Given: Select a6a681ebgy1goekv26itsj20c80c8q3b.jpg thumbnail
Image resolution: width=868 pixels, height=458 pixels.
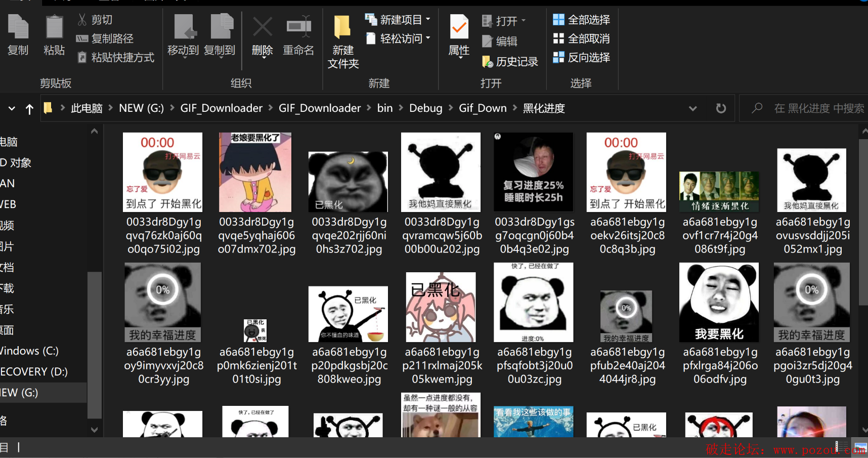Looking at the screenshot, I should 626,172.
